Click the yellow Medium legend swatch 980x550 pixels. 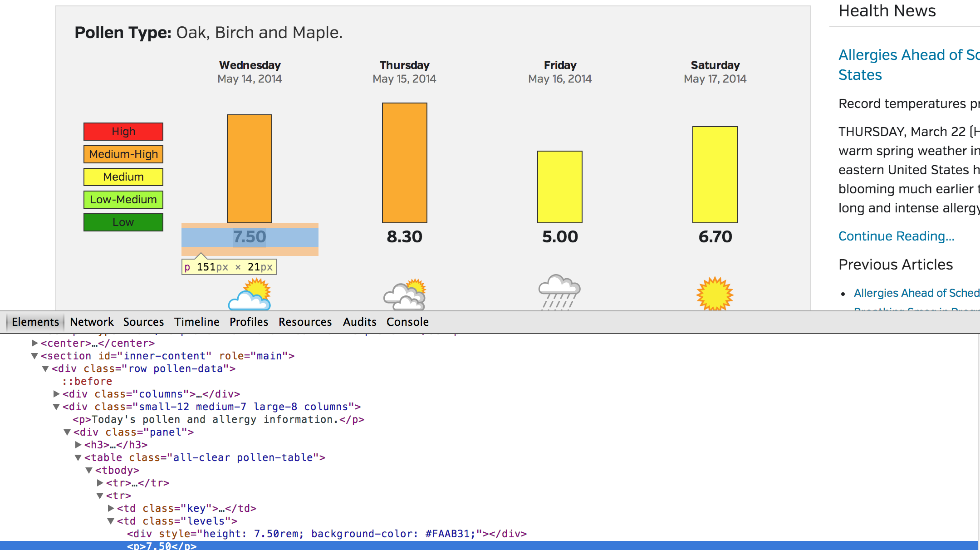coord(123,177)
